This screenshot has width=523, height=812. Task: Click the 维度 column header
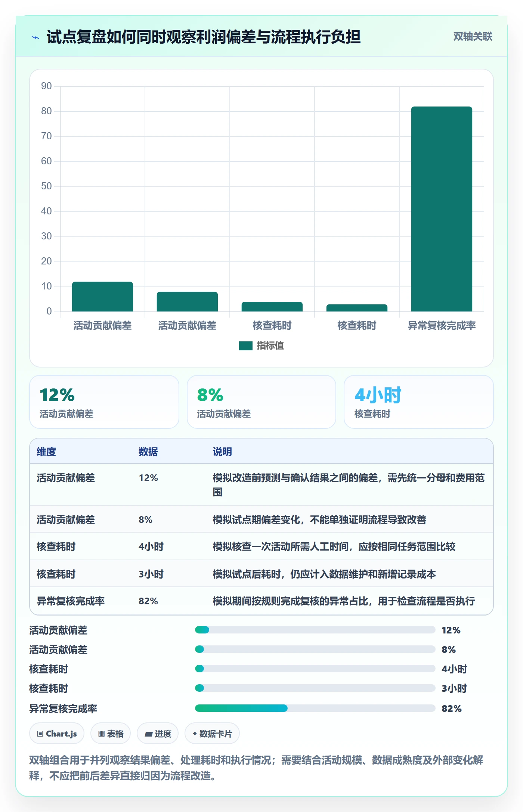coord(46,452)
